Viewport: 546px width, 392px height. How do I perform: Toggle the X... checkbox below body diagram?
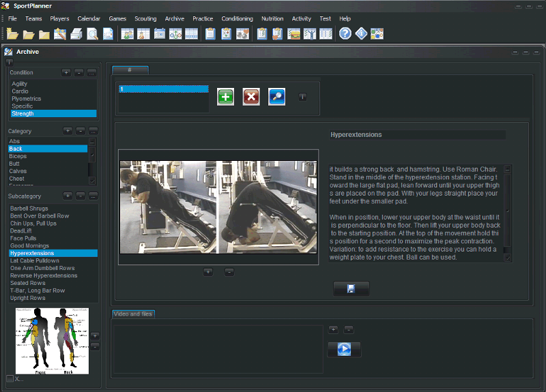pyautogui.click(x=10, y=379)
